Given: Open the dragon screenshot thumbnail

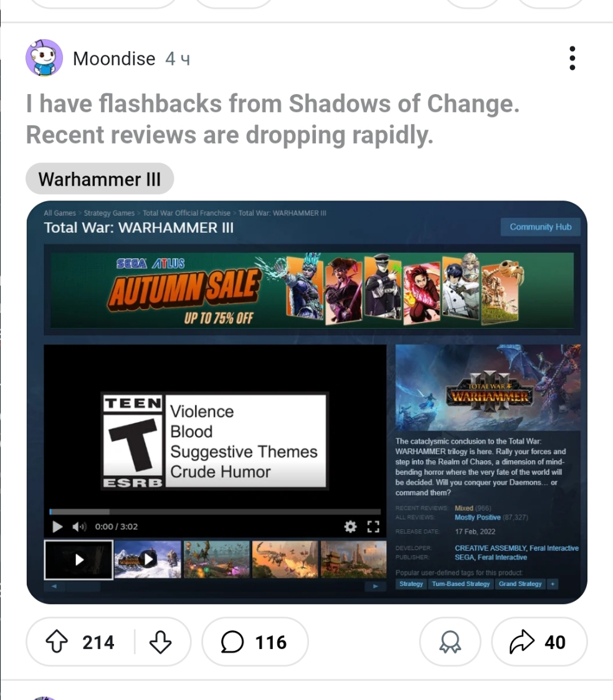Looking at the screenshot, I should coord(285,559).
